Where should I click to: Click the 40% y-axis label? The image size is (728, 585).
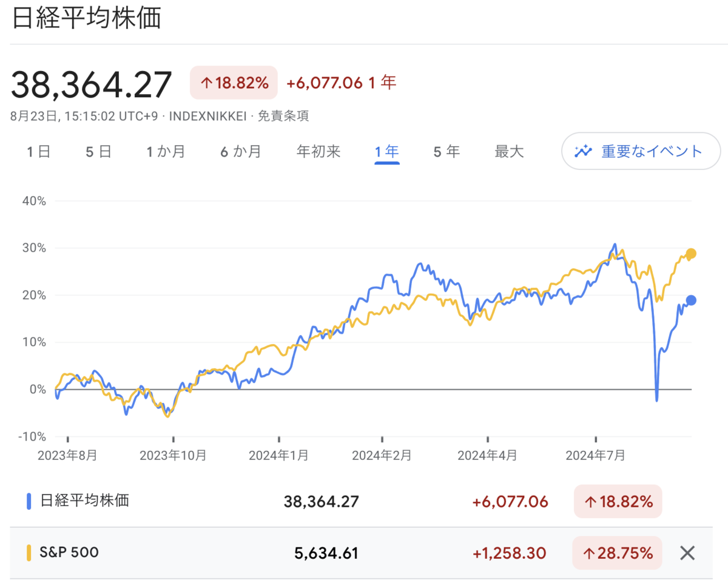point(33,201)
